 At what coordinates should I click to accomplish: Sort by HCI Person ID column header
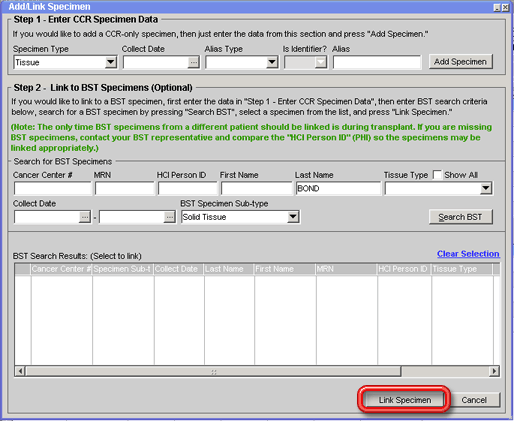click(404, 269)
